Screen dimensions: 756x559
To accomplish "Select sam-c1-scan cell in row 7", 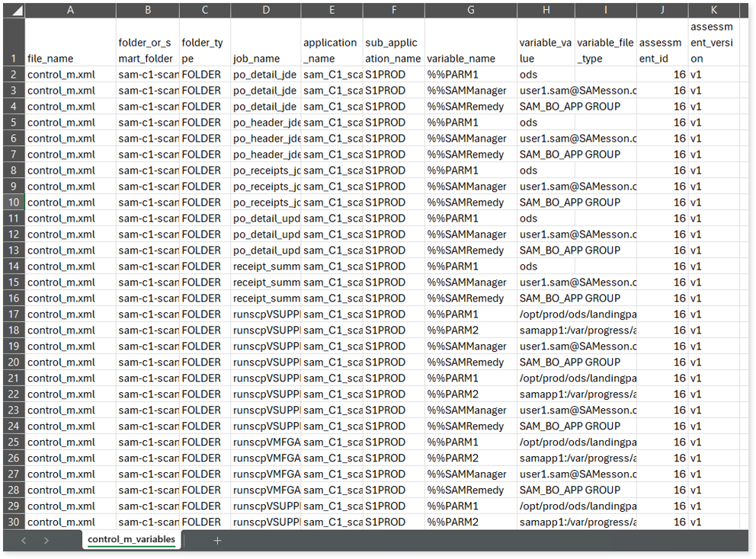I will pos(148,155).
